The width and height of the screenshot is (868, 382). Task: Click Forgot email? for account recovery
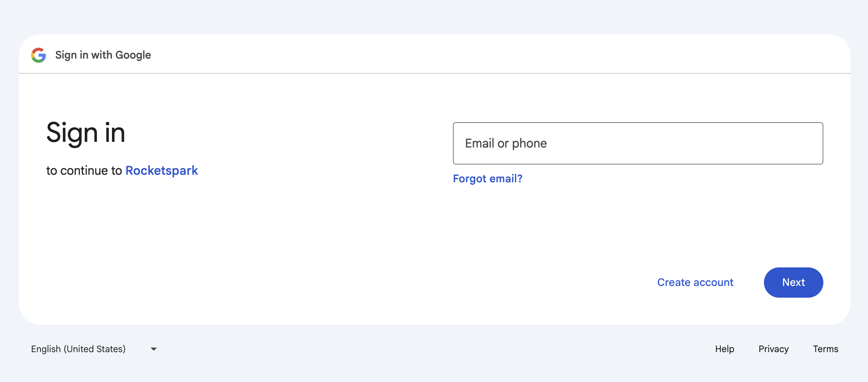click(487, 179)
